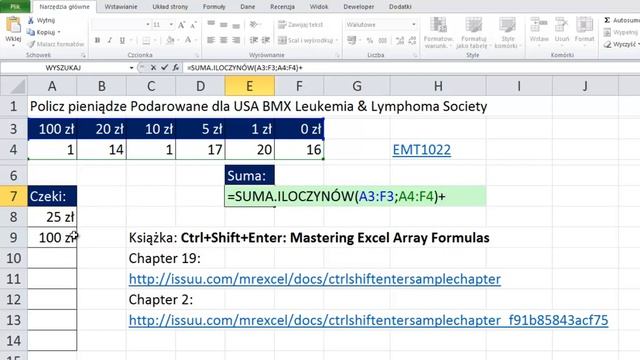Select column H header
The width and height of the screenshot is (640, 360).
point(438,86)
